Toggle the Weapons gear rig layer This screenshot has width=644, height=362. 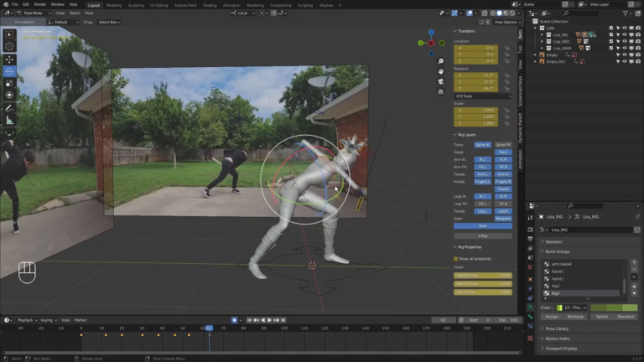click(x=503, y=219)
